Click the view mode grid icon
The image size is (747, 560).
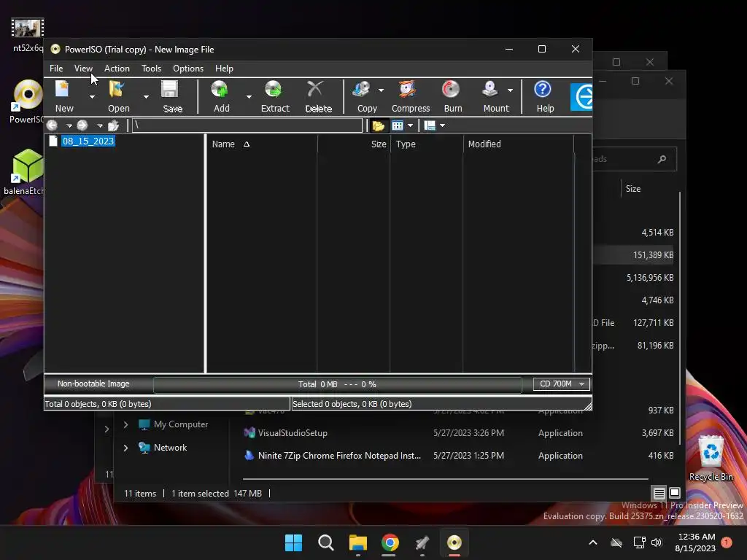tap(398, 125)
